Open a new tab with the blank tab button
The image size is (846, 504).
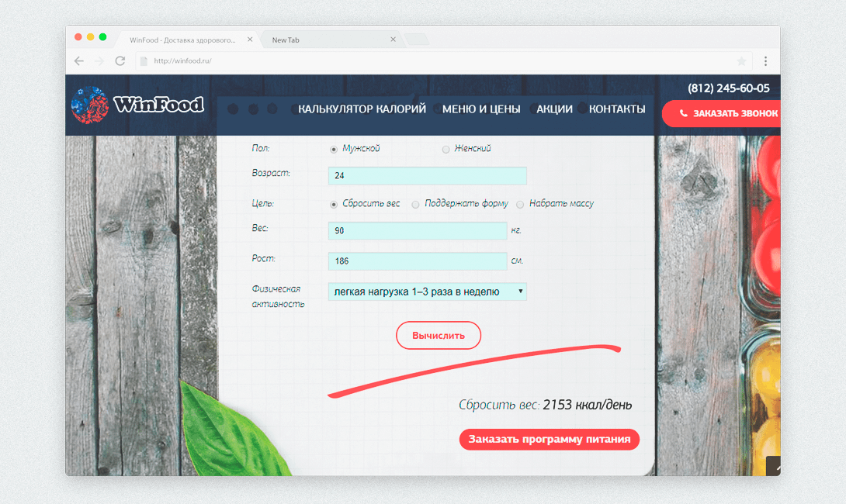coord(417,40)
